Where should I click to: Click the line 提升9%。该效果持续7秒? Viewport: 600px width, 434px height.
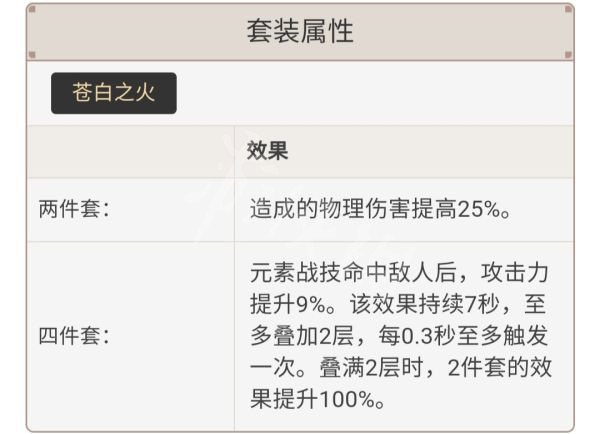(398, 303)
